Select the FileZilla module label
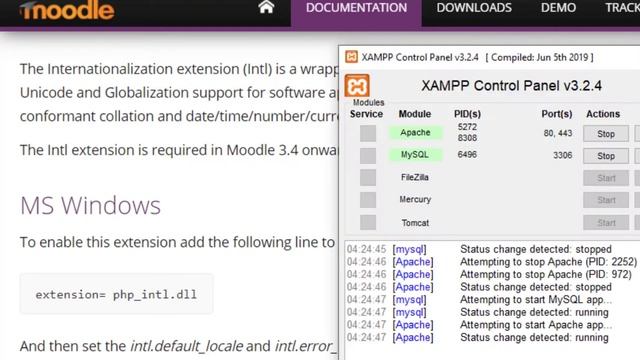 415,177
